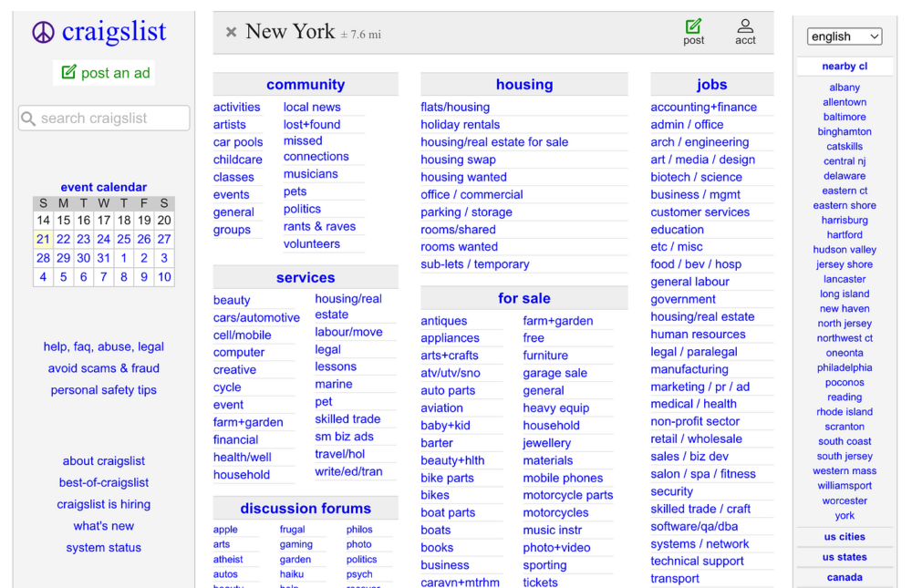Open write/ed/tran services link
912x588 pixels.
point(348,471)
